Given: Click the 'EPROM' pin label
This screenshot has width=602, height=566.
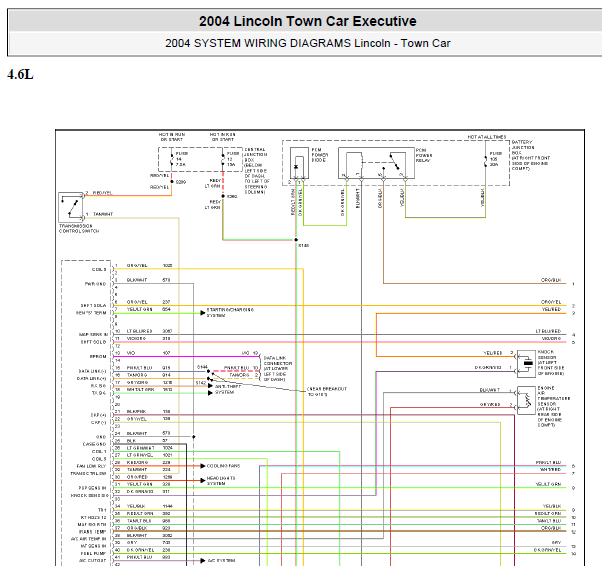Looking at the screenshot, I should pyautogui.click(x=98, y=356).
